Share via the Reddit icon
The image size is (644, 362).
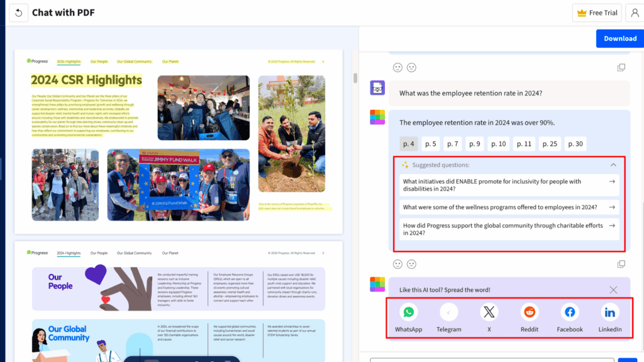530,312
